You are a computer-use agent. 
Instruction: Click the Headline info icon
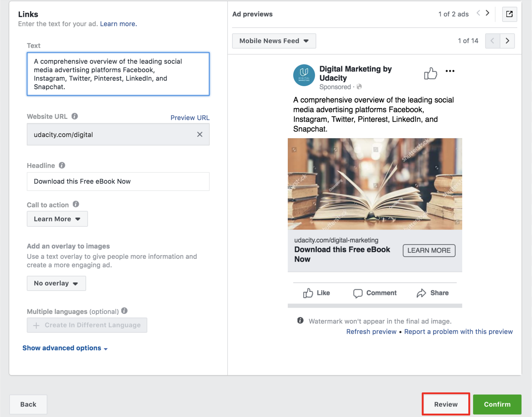[x=62, y=165]
